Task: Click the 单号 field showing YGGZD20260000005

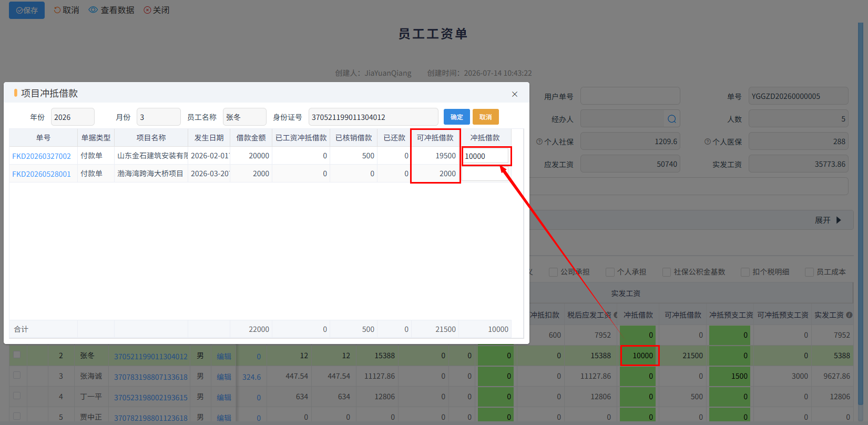Action: [799, 96]
